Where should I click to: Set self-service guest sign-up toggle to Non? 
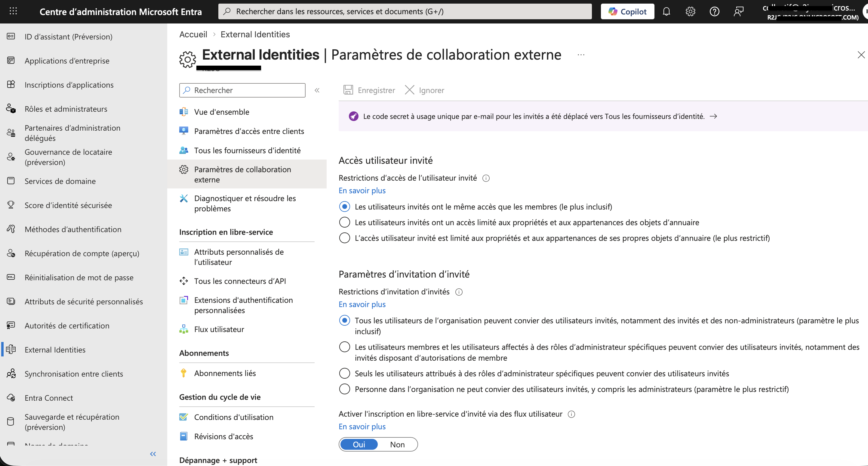pos(397,444)
